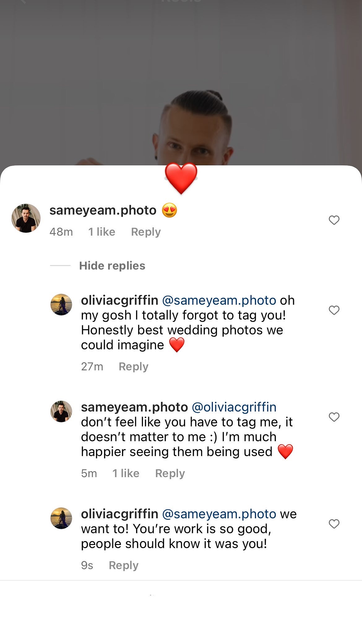Like oliviacgriffin's "we want to" reply

pyautogui.click(x=334, y=524)
